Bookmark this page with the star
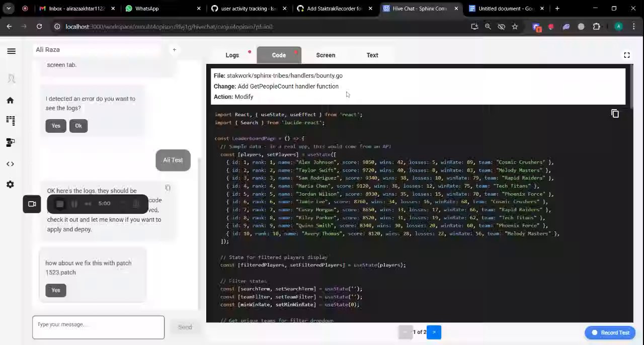644x345 pixels. pos(515,27)
